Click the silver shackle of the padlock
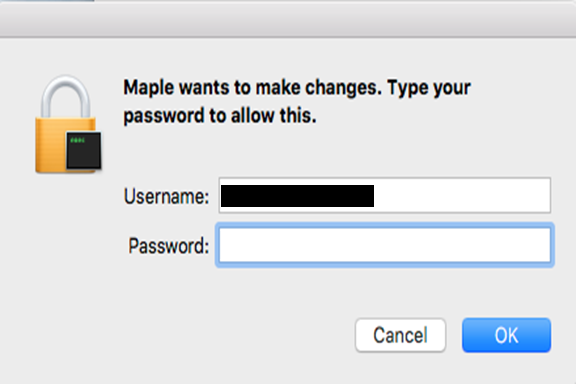 (65, 96)
